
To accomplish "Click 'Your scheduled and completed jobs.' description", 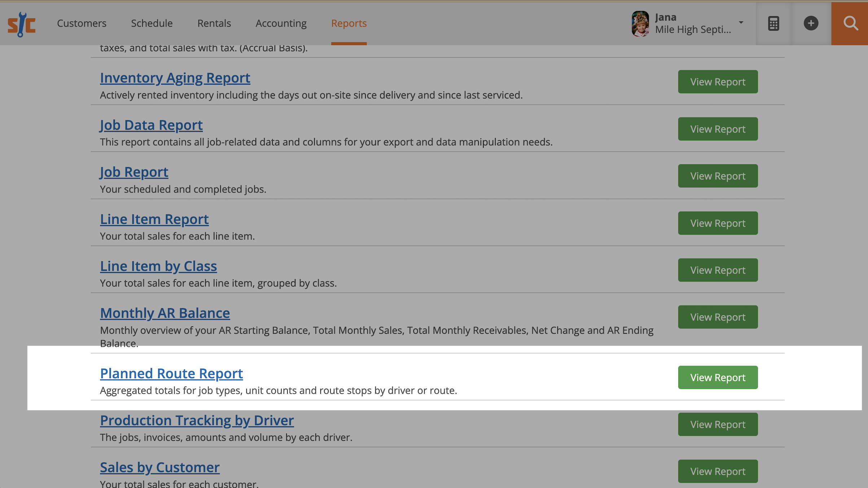I will point(183,189).
